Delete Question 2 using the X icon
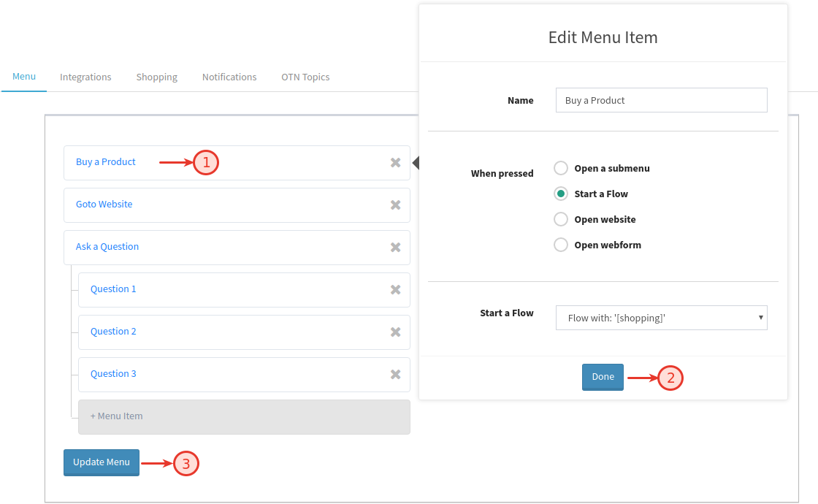The width and height of the screenshot is (818, 504). [395, 332]
